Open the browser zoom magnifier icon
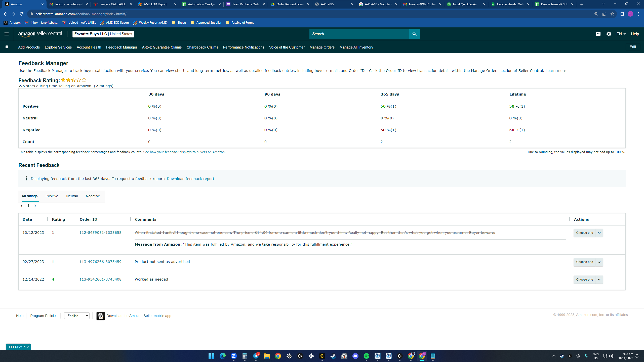This screenshot has width=644, height=362. 596,14
